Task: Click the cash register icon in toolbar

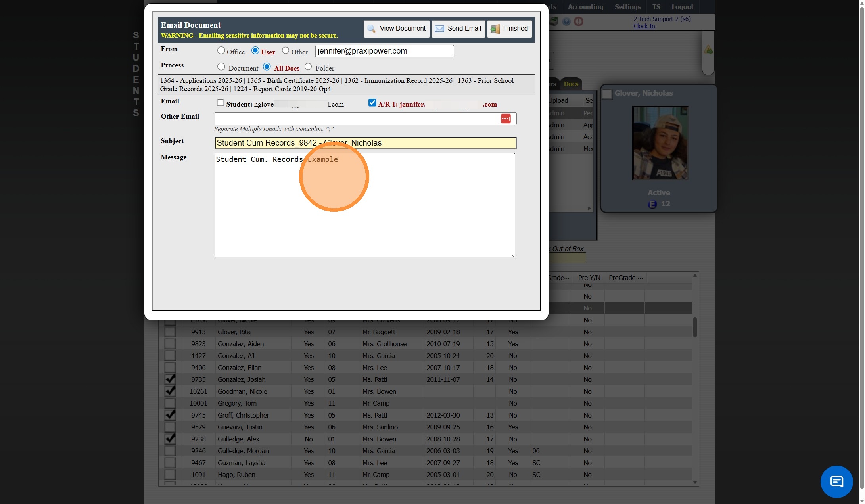Action: click(x=554, y=22)
